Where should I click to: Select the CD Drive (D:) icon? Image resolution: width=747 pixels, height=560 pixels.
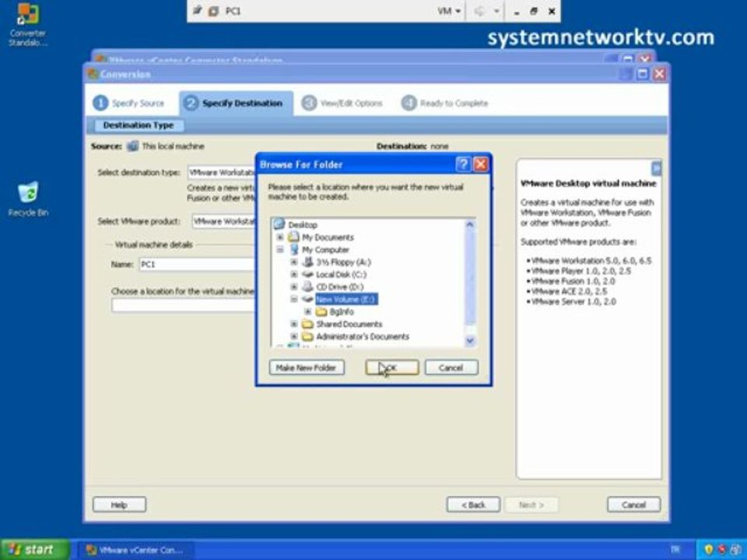point(308,286)
